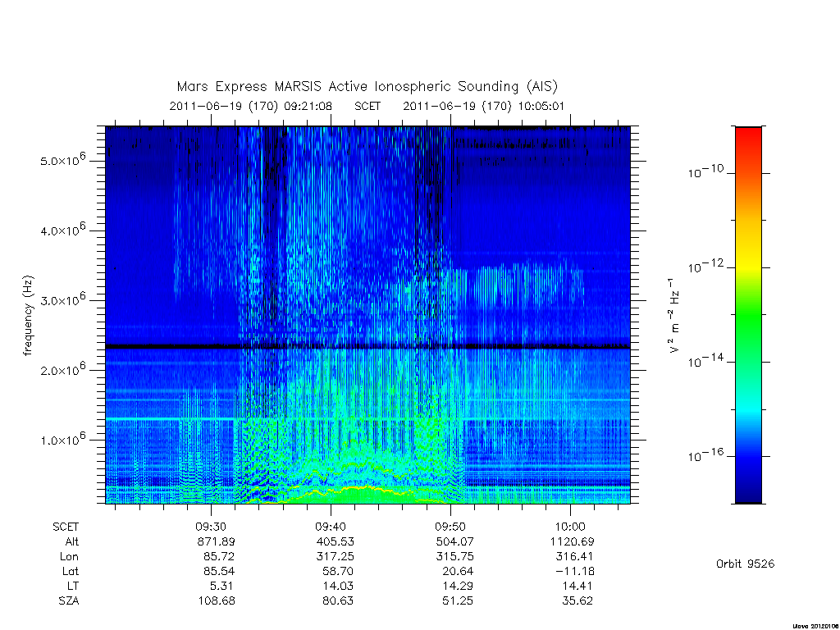This screenshot has height=630, width=840.
Task: Click the SZA value 35.62
Action: click(577, 601)
